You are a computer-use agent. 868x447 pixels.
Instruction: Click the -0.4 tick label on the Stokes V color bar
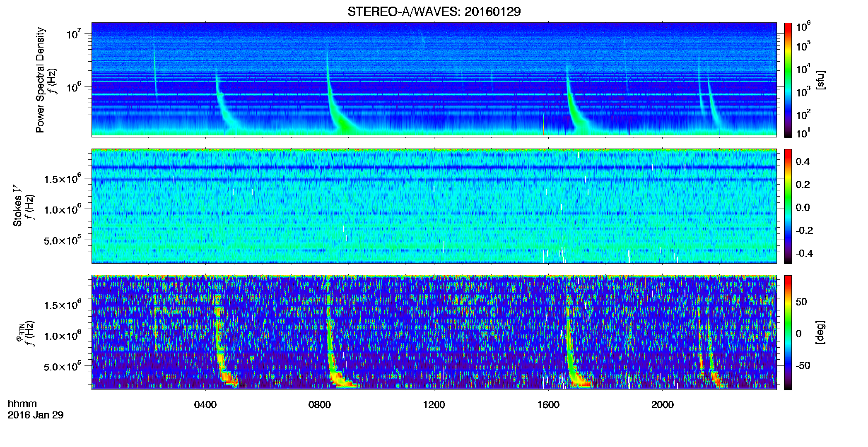click(x=804, y=253)
